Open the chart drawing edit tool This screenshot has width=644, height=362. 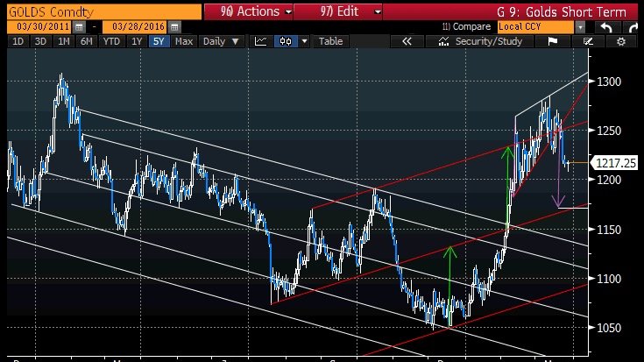(x=588, y=41)
